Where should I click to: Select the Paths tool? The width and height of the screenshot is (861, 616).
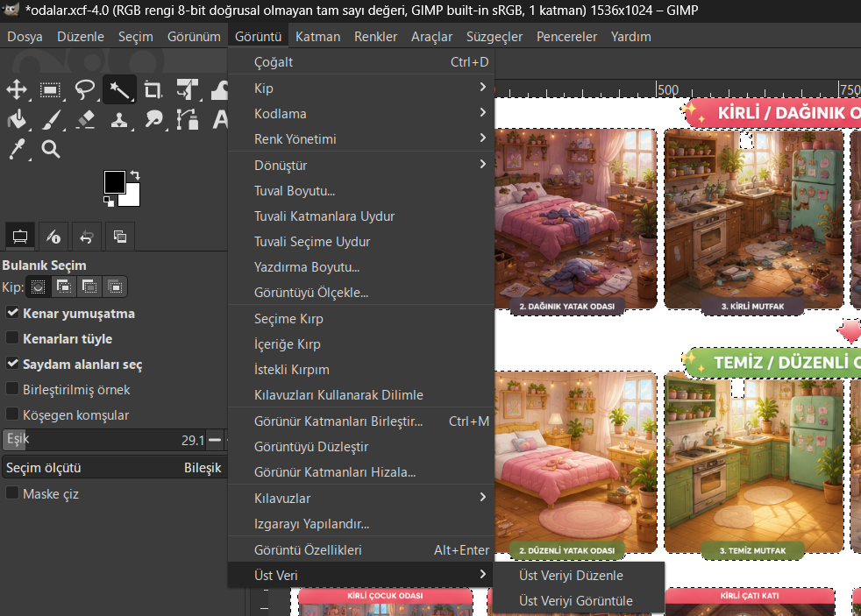(187, 119)
